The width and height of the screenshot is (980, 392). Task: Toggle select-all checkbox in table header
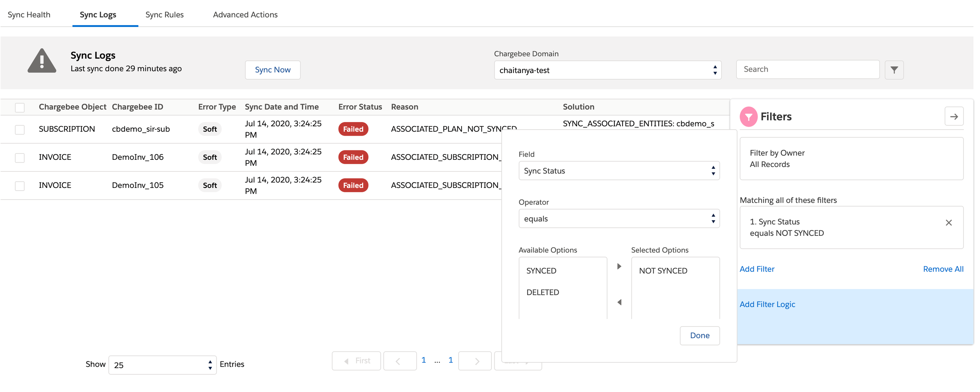(x=20, y=108)
